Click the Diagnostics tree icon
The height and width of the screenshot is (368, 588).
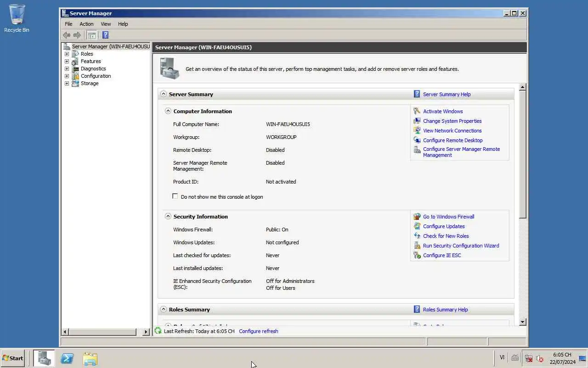75,69
